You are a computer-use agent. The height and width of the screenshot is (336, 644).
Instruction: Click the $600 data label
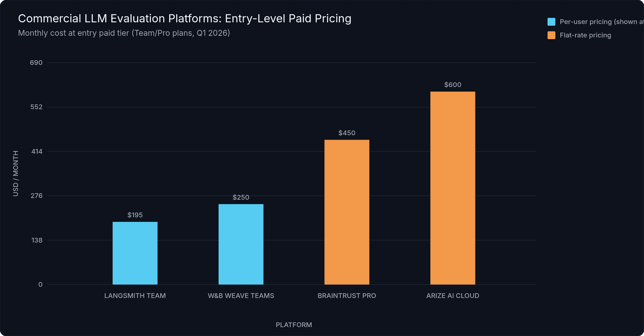(453, 85)
